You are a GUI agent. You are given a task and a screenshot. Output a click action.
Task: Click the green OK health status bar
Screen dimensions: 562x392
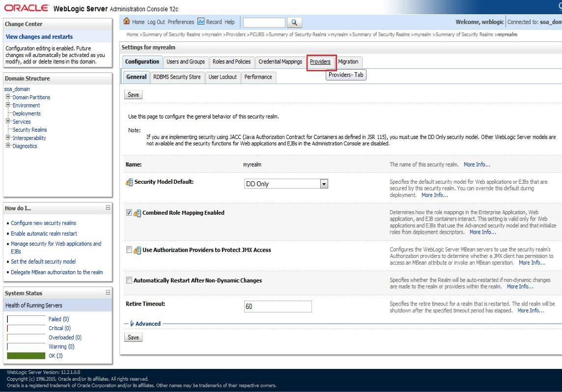(26, 356)
